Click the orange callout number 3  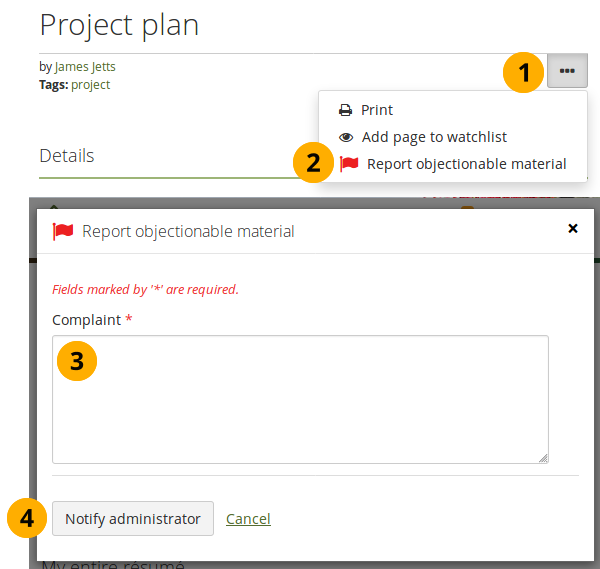coord(77,359)
